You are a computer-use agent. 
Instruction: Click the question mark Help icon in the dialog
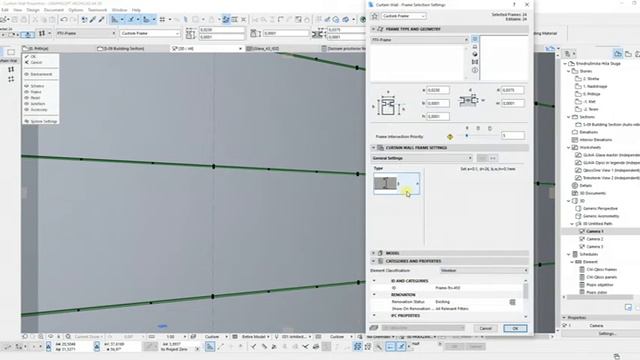coord(514,4)
